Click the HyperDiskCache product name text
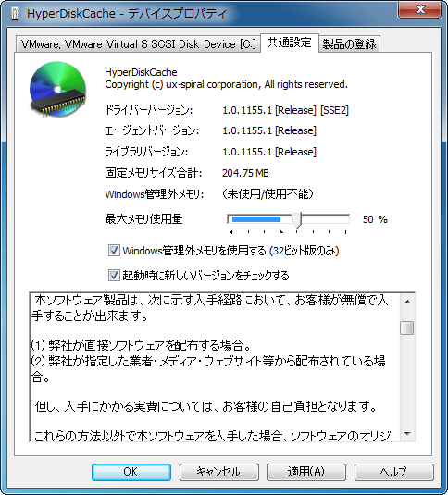448x495 pixels. 141,72
